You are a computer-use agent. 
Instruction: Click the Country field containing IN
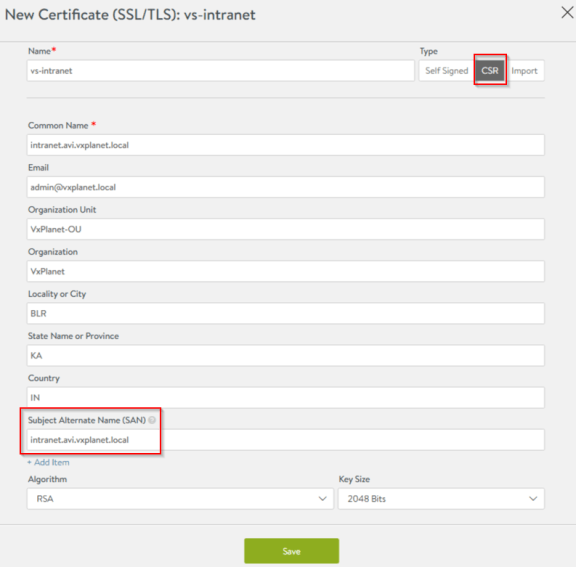[285, 398]
